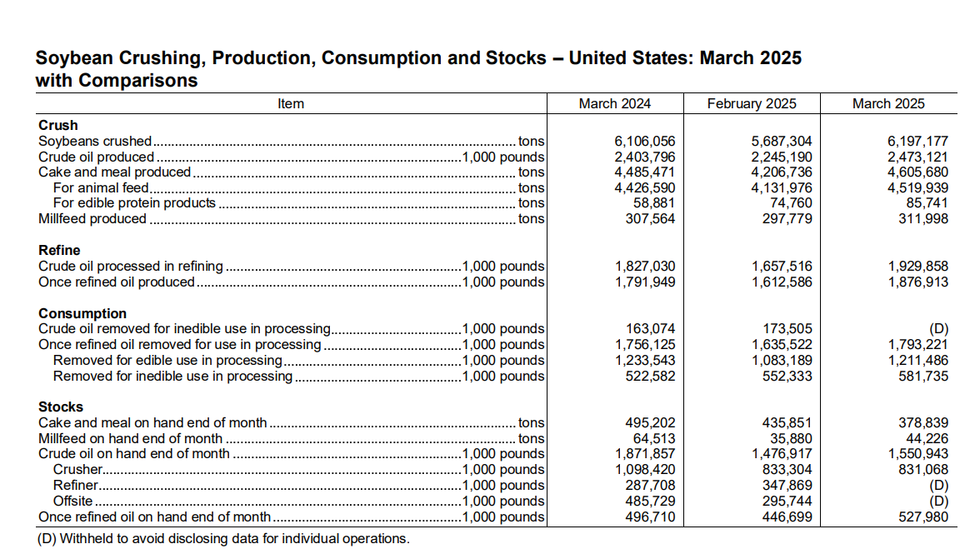Click the March 2025 column header
This screenshot has width=980, height=559.
point(888,103)
